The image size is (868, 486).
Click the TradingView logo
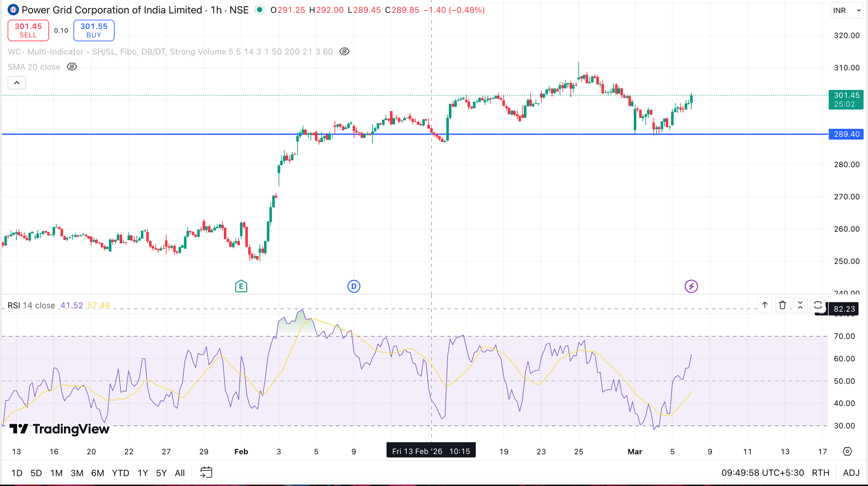click(x=59, y=429)
